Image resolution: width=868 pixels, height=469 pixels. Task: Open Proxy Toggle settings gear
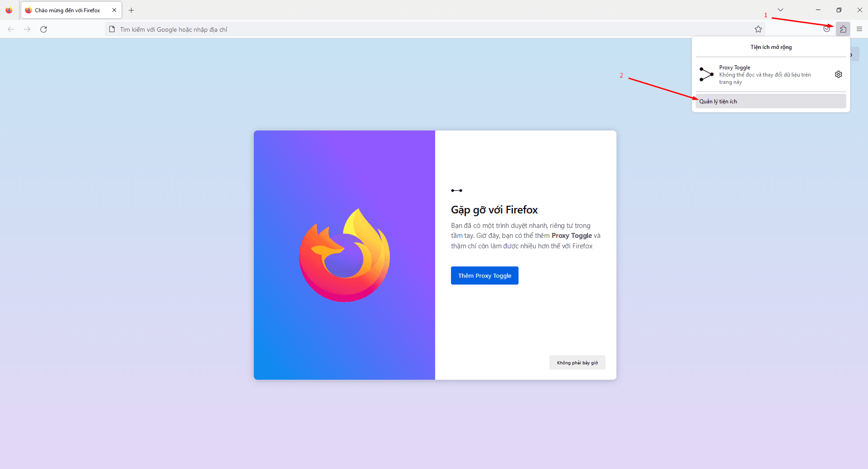(839, 74)
